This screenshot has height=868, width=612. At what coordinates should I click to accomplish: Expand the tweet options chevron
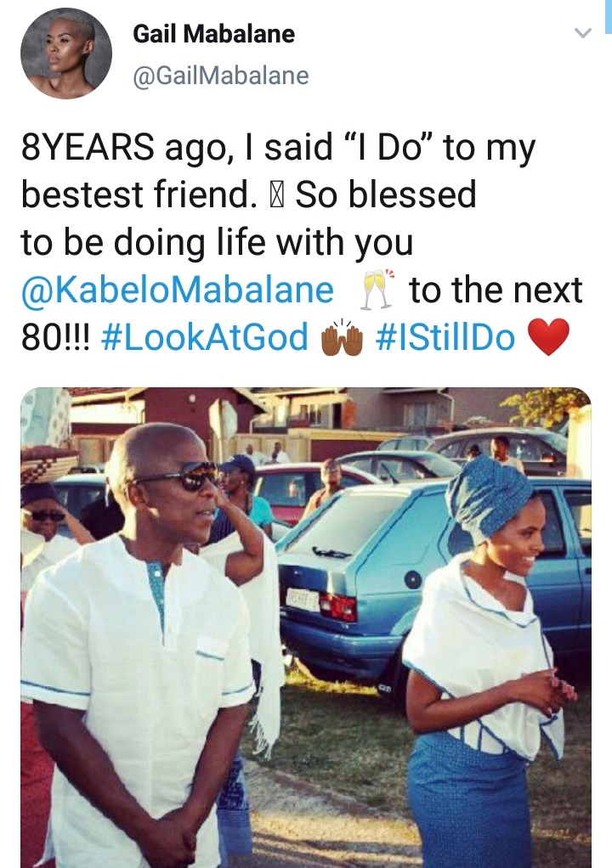coord(582,33)
